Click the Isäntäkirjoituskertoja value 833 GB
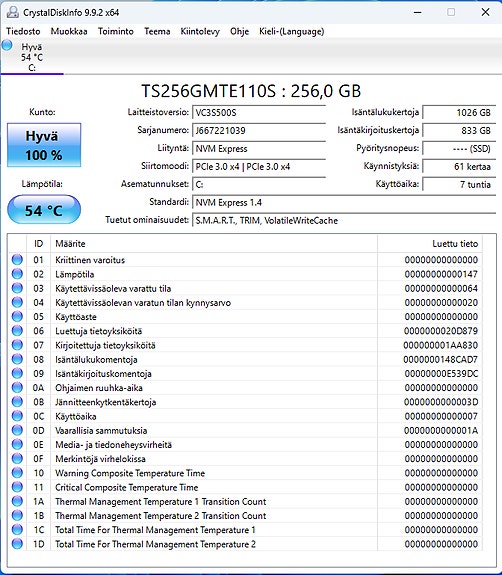Image resolution: width=502 pixels, height=575 pixels. coord(459,131)
